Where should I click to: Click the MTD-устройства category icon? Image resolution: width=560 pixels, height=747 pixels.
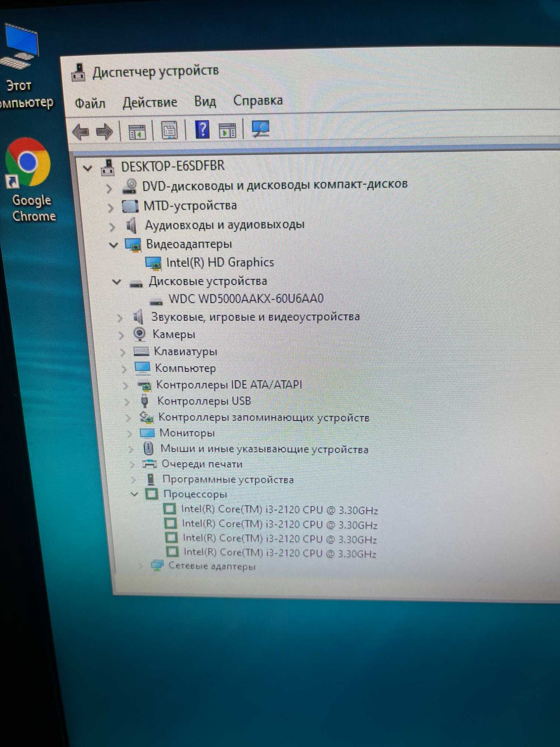click(x=130, y=206)
